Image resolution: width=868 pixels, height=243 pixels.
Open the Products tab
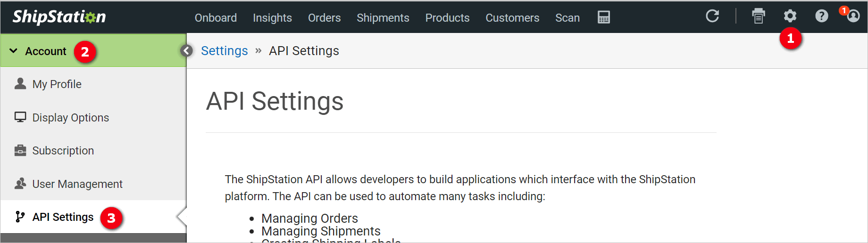[x=447, y=18]
